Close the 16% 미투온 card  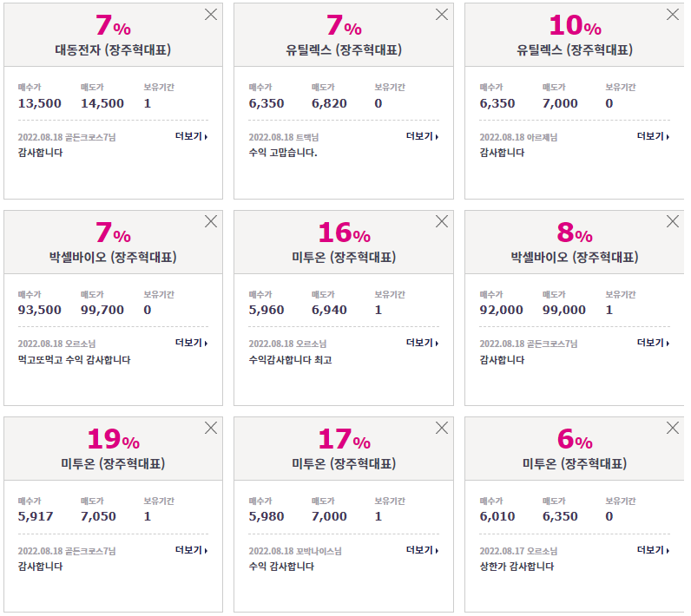(442, 221)
